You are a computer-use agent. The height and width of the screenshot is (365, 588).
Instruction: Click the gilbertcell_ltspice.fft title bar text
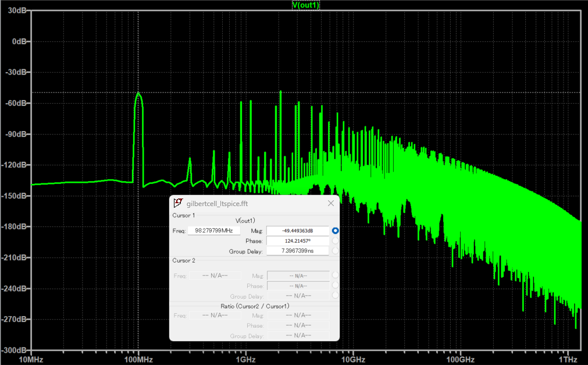coord(218,203)
